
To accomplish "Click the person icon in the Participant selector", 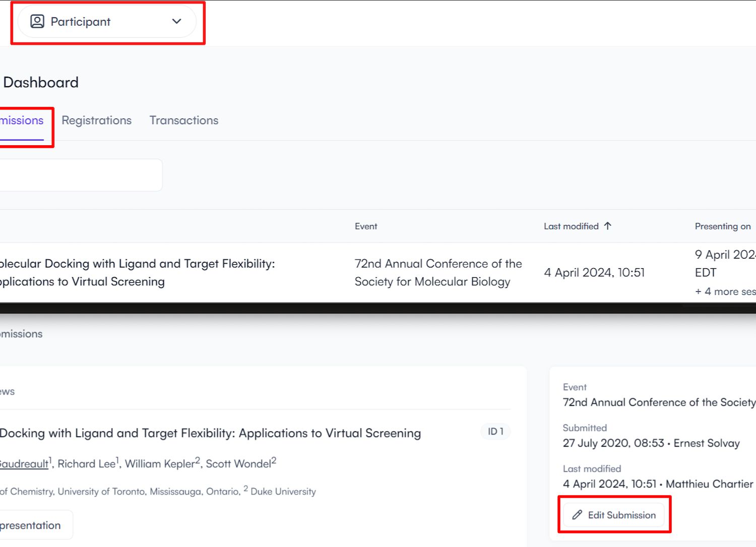I will (x=37, y=21).
